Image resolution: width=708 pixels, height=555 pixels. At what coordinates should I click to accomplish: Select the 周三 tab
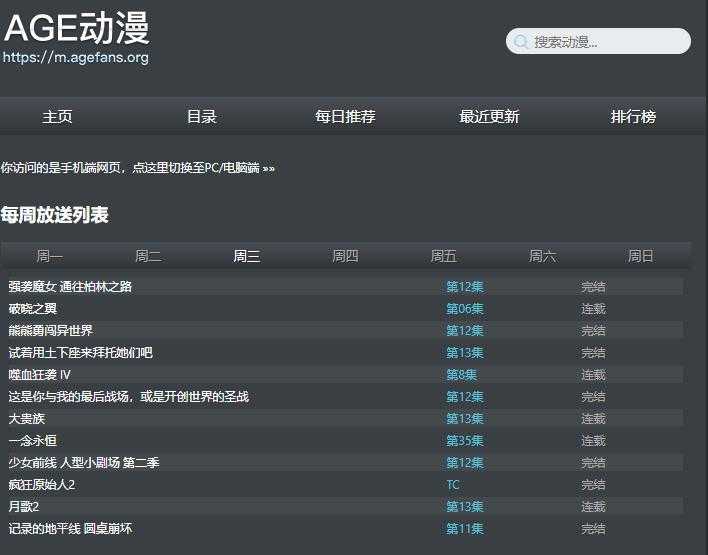[x=247, y=257]
